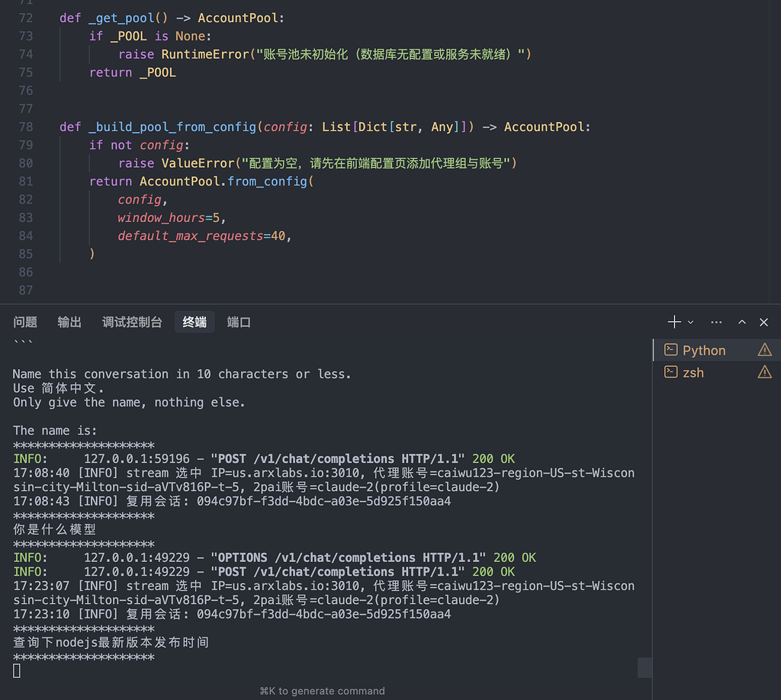
Task: Click the Python terminal icon
Action: (x=671, y=350)
